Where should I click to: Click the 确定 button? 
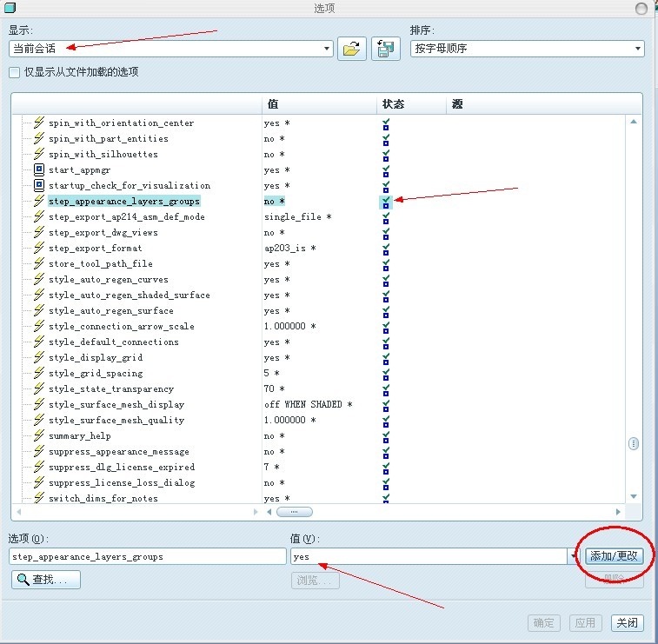click(544, 623)
